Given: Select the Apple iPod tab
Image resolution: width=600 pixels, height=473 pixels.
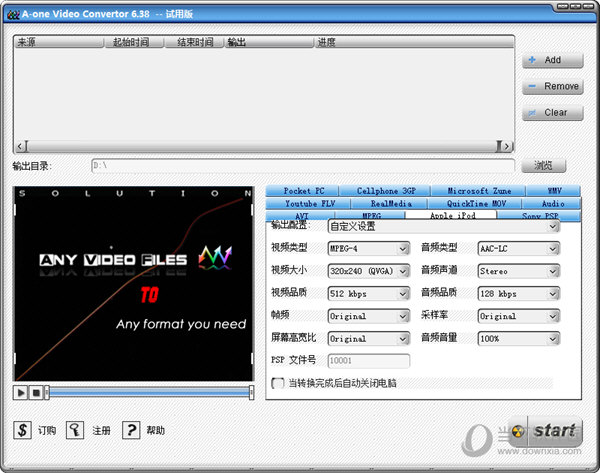Looking at the screenshot, I should 451,215.
